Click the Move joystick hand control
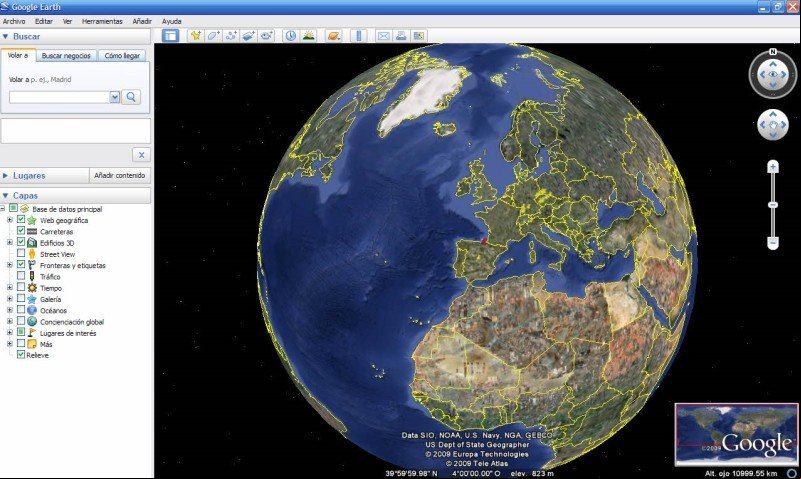801x479 pixels. 773,125
